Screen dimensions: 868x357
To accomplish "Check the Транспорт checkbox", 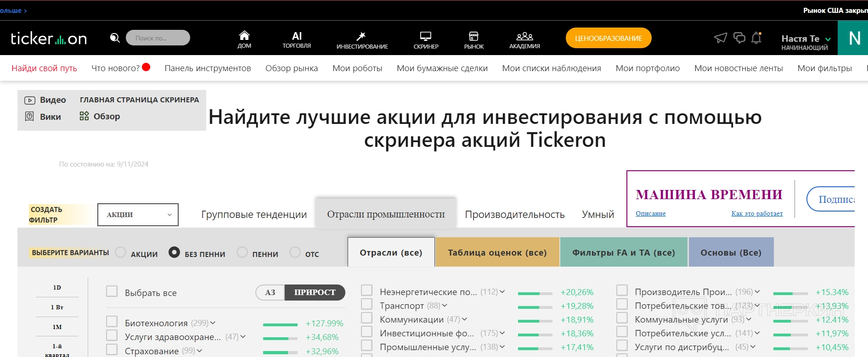I will coord(366,304).
